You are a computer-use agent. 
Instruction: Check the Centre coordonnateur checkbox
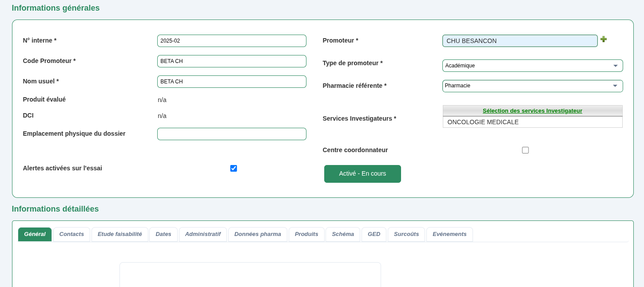(x=525, y=150)
